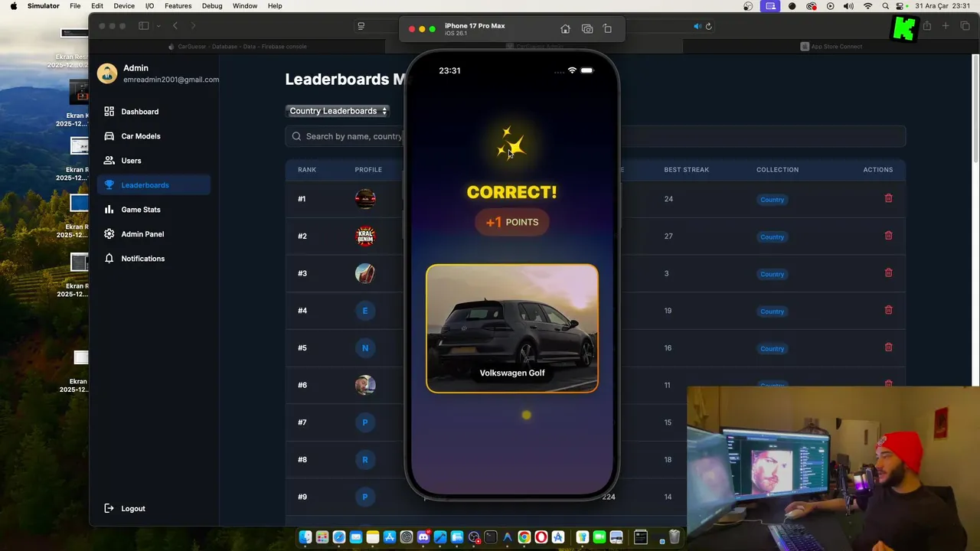The height and width of the screenshot is (551, 980).
Task: Open the Device menu
Action: (124, 6)
